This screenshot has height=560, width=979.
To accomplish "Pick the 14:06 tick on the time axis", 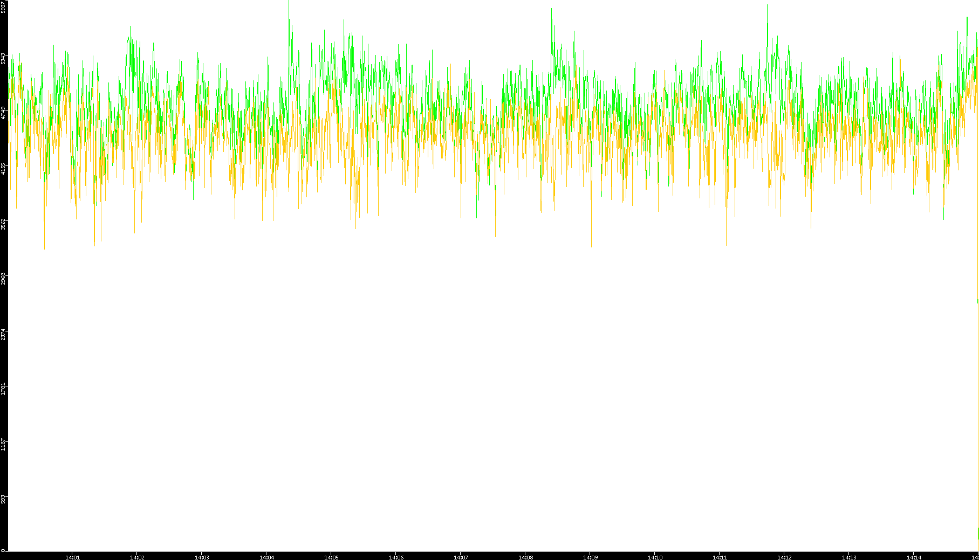I will tap(396, 557).
